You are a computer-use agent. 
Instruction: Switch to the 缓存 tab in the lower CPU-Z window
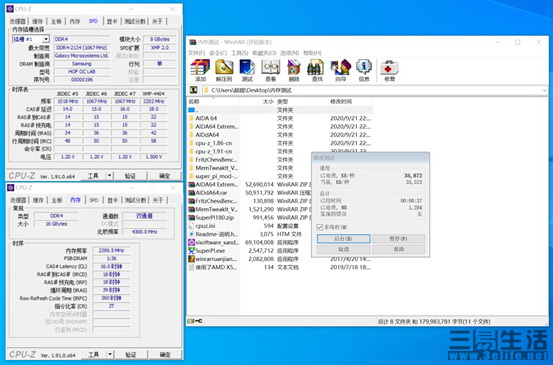[x=38, y=200]
